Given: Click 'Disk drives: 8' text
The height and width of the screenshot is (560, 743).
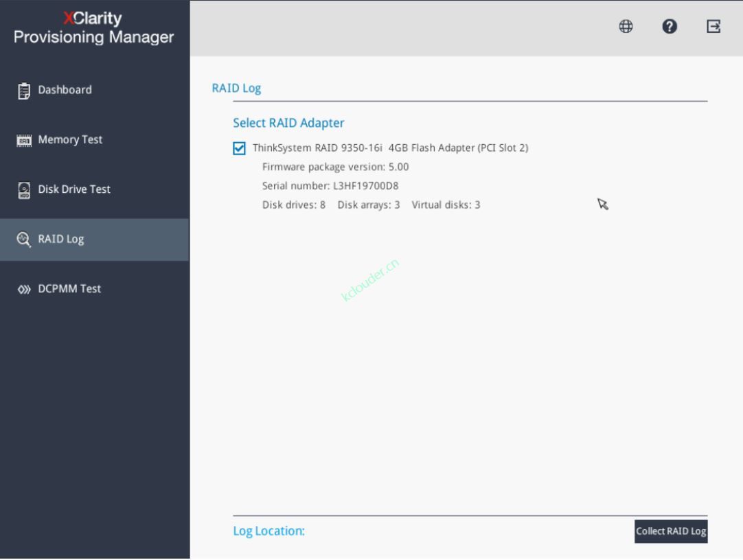Looking at the screenshot, I should click(294, 205).
